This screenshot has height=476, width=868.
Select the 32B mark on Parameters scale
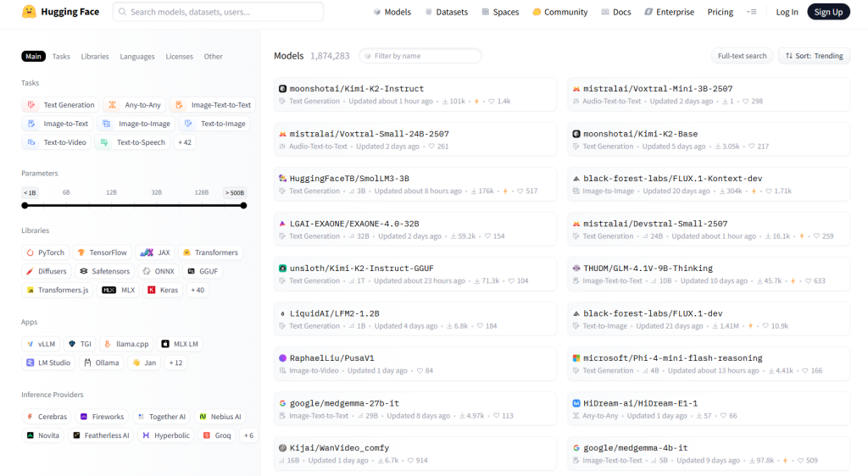click(157, 192)
